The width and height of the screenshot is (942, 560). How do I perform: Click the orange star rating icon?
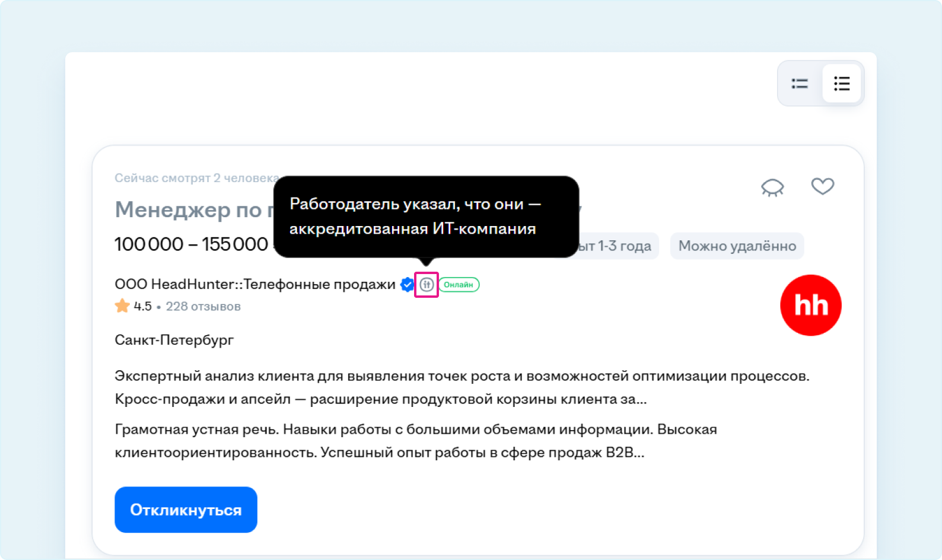click(122, 306)
